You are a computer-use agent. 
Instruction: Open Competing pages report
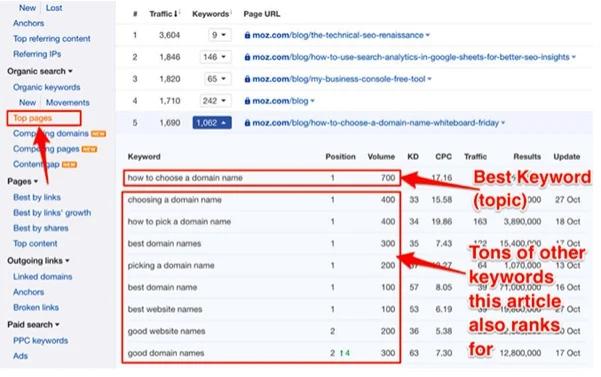(x=46, y=149)
